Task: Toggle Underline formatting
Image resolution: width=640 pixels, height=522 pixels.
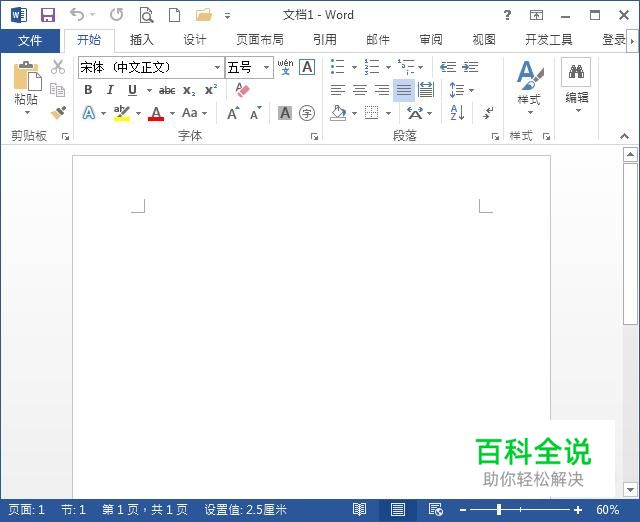Action: [x=132, y=90]
